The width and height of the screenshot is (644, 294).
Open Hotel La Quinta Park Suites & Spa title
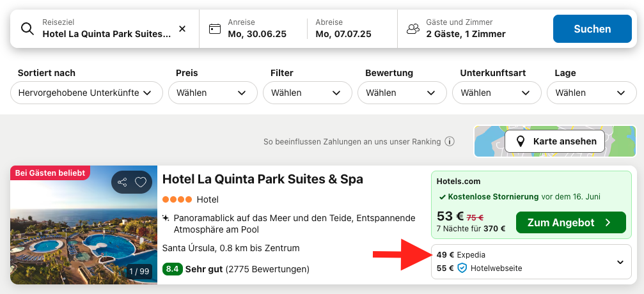click(263, 180)
